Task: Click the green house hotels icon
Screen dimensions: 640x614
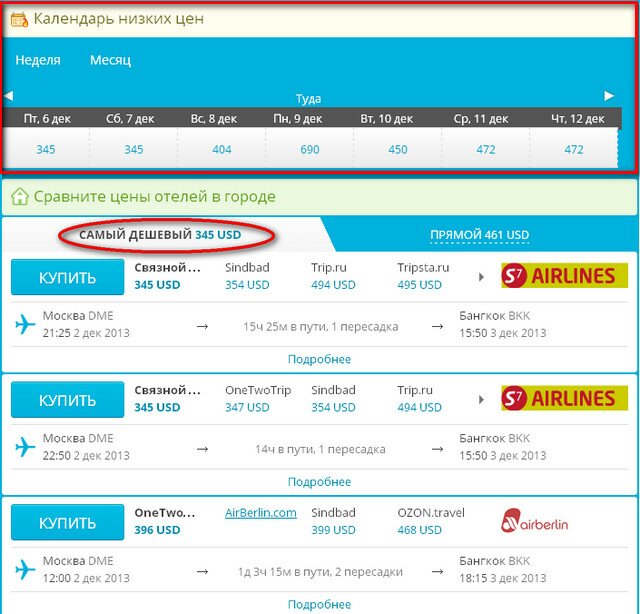Action: tap(20, 196)
